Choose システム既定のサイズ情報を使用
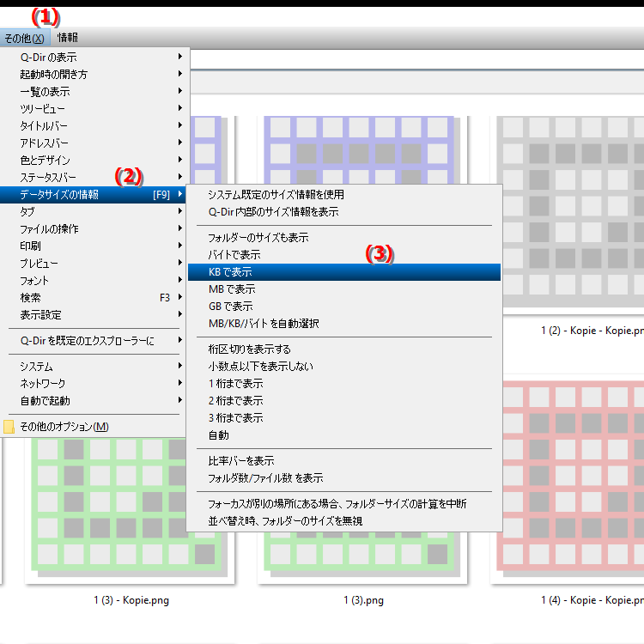The width and height of the screenshot is (644, 644). click(x=344, y=195)
